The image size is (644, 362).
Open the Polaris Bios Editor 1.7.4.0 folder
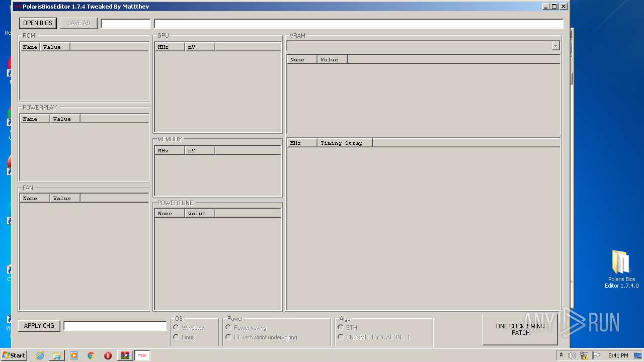coord(621,269)
